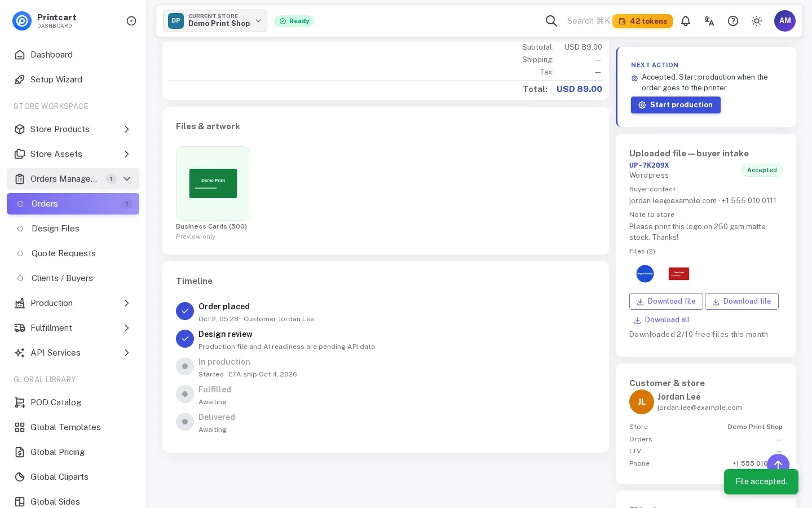Open Clients / Buyers
The width and height of the screenshot is (812, 508).
73,278
